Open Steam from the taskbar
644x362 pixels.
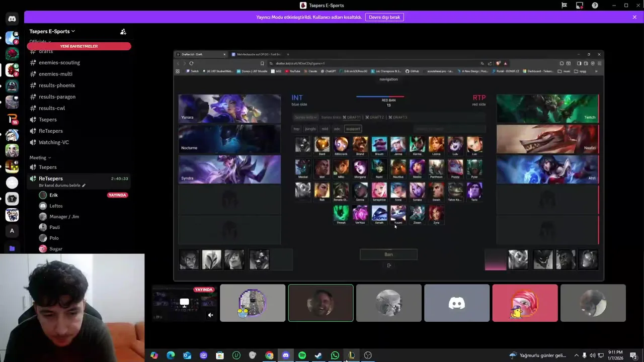[x=318, y=355]
